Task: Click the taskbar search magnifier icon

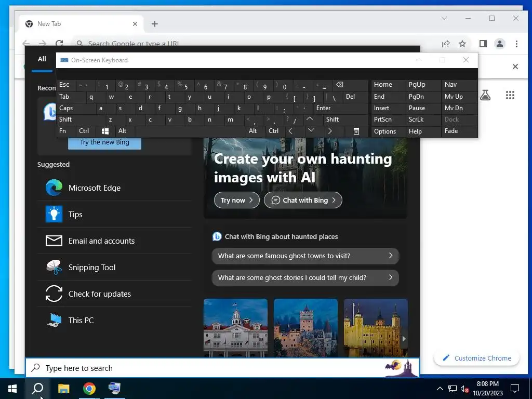Action: tap(37, 389)
